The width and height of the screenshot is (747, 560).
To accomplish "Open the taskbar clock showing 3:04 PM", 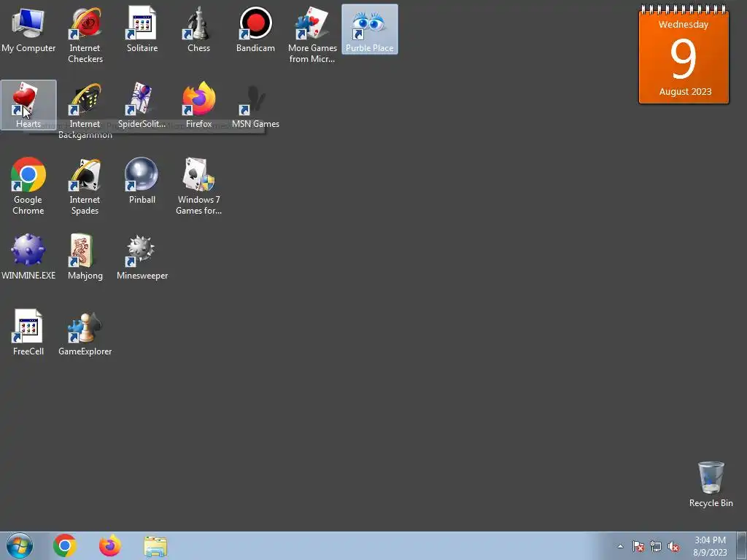I will point(710,546).
